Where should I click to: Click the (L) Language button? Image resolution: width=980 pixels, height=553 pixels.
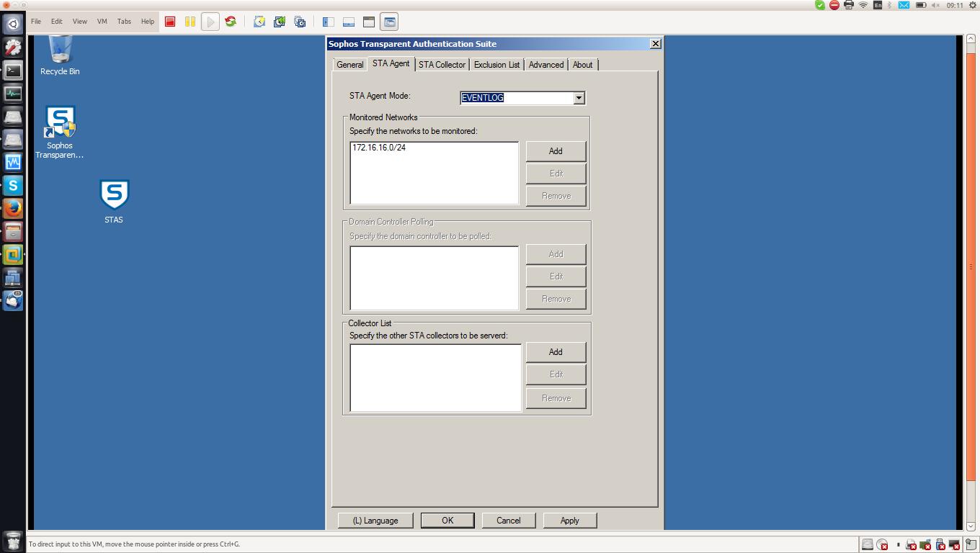(x=375, y=521)
